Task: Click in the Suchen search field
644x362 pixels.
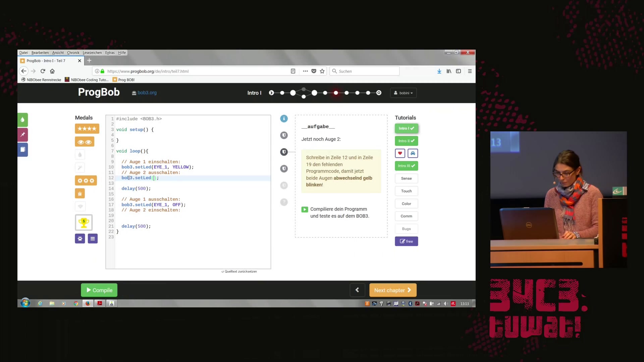Action: coord(364,71)
